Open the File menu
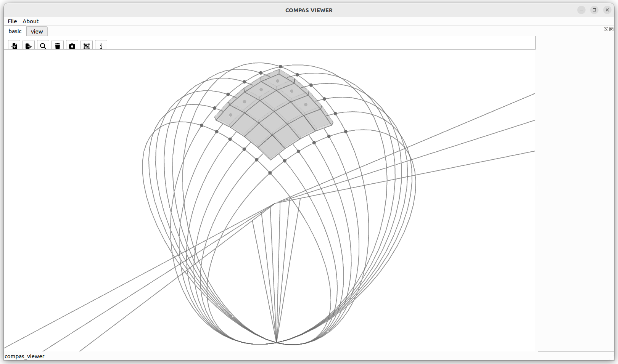 pyautogui.click(x=12, y=21)
